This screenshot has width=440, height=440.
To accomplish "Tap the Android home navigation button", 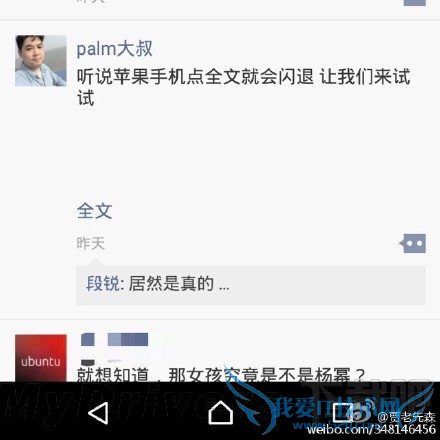I will [220, 412].
